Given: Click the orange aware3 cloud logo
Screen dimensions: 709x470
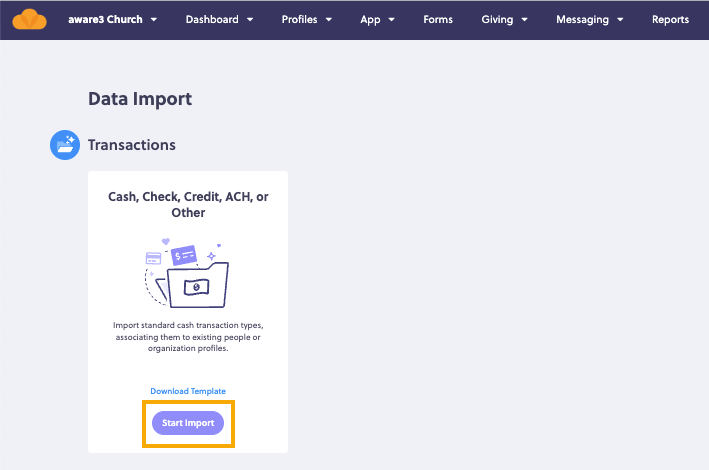Looking at the screenshot, I should pyautogui.click(x=29, y=19).
